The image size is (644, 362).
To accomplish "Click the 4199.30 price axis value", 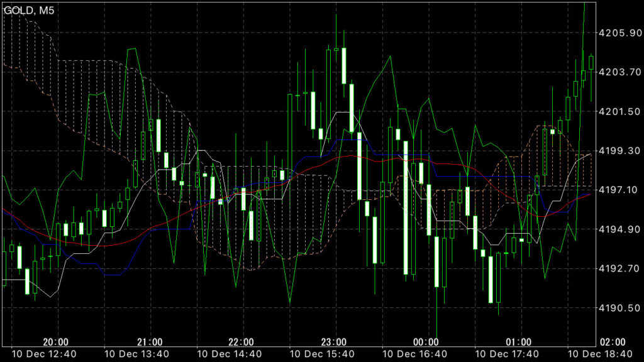I will pyautogui.click(x=619, y=151).
